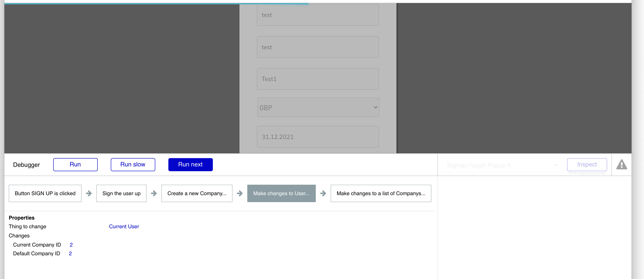Screen dimensions: 644x279
Task: Select the Create a new Company step
Action: click(x=197, y=193)
